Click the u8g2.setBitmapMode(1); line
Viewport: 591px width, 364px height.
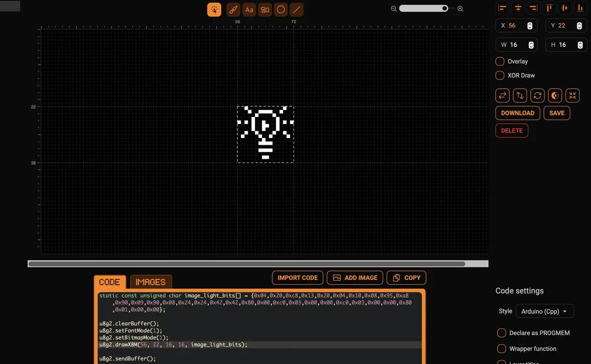tap(133, 337)
